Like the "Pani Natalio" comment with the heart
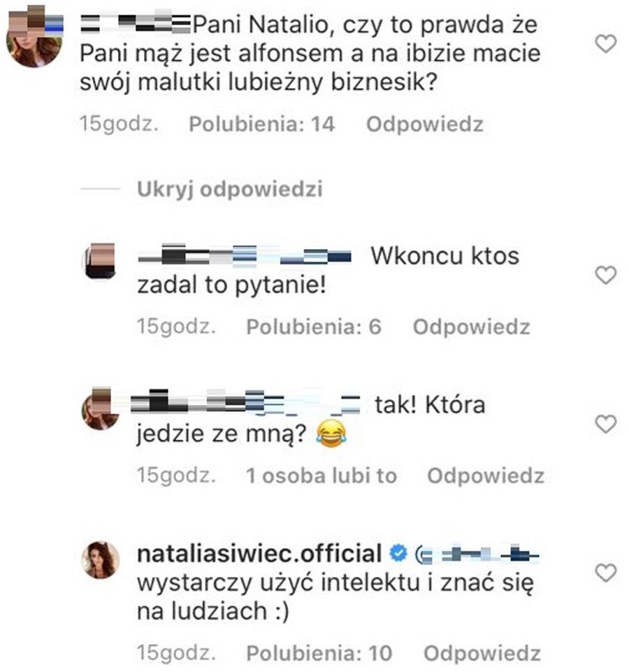 point(605,45)
